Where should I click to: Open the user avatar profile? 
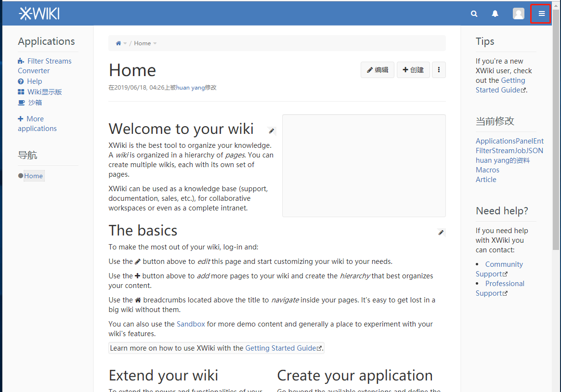[x=519, y=13]
